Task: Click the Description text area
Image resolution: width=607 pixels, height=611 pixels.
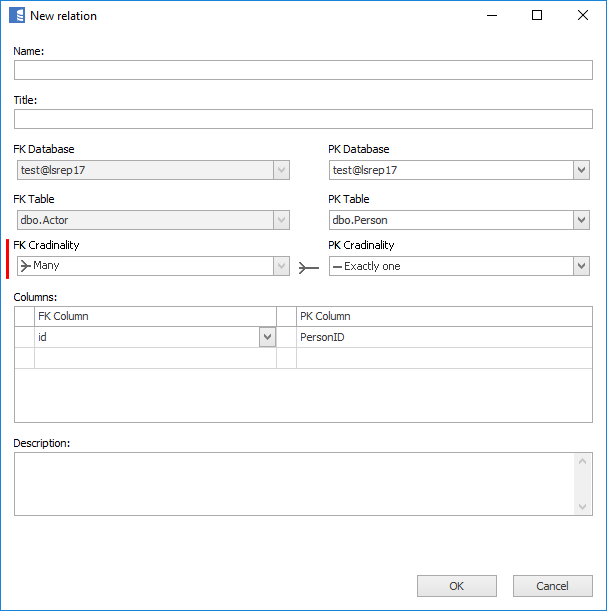Action: click(x=295, y=484)
